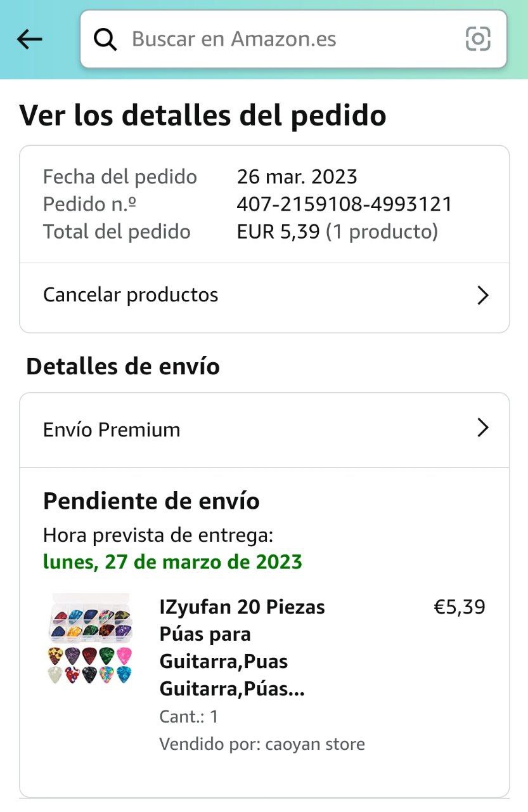This screenshot has width=528, height=812.
Task: Open the guitar picks product thumbnail
Action: [89, 639]
